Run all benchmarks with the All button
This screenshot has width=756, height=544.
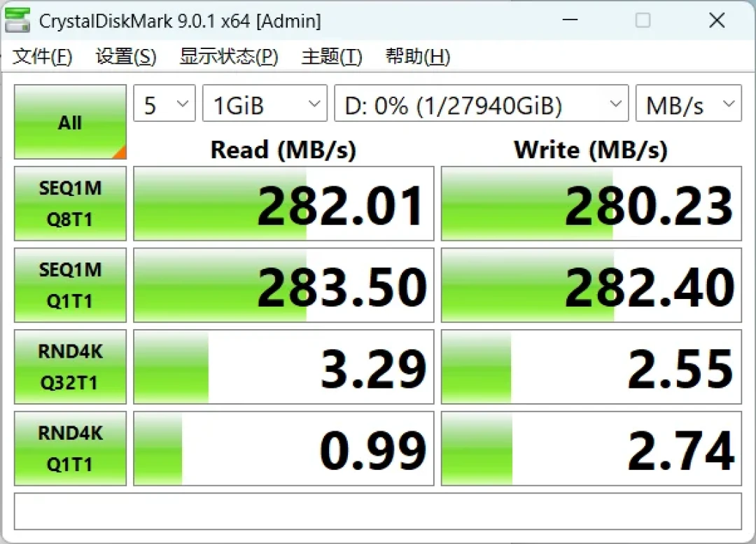point(71,122)
